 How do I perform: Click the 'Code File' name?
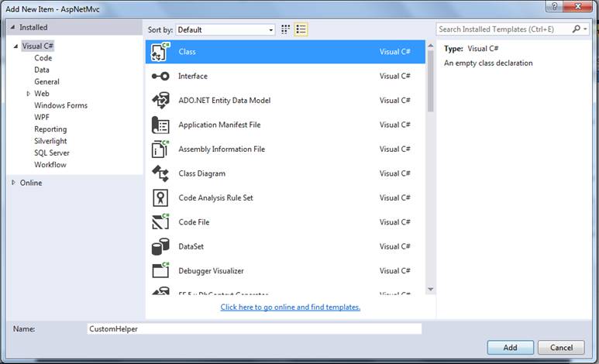click(194, 222)
